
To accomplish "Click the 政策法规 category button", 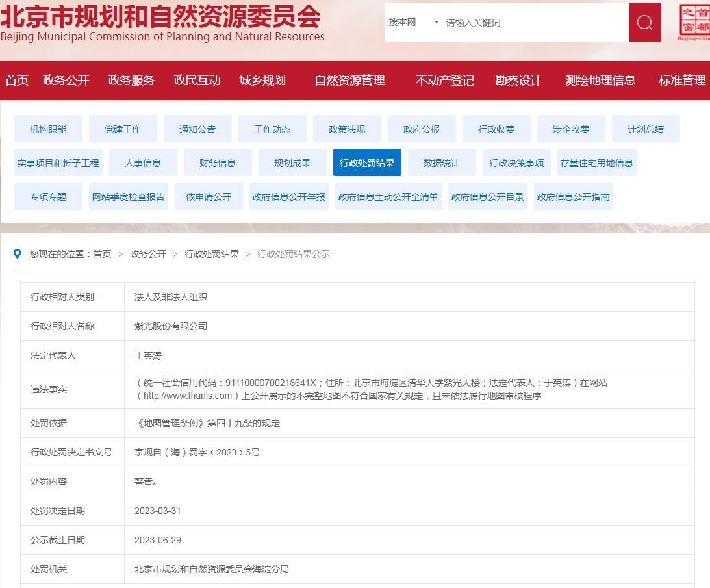I will tap(347, 129).
